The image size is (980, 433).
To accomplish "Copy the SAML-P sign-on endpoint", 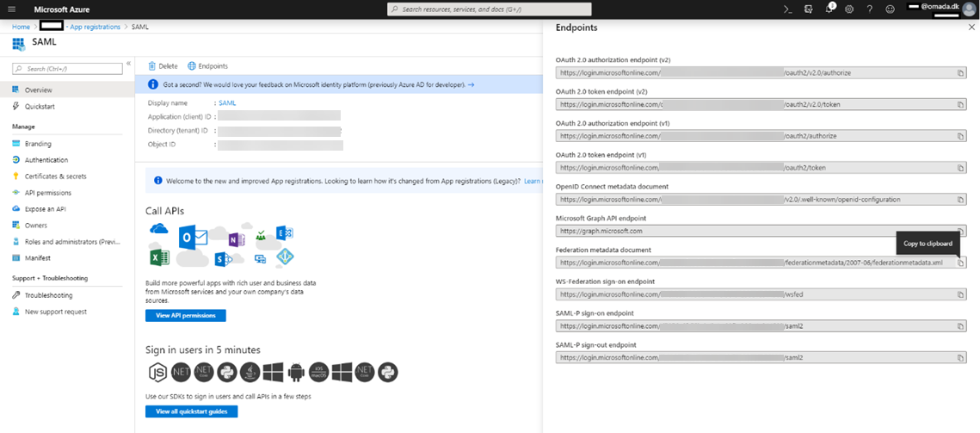I will coord(960,326).
